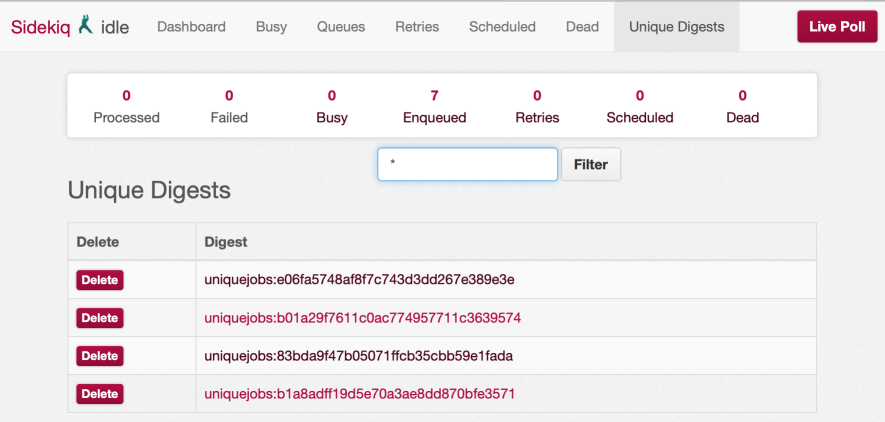This screenshot has width=885, height=422.
Task: Open the Retries tab
Action: [417, 27]
